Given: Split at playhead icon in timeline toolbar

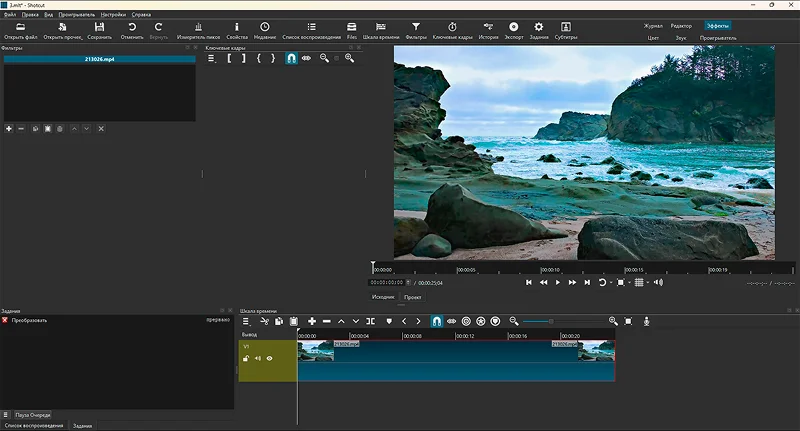Looking at the screenshot, I should 371,321.
